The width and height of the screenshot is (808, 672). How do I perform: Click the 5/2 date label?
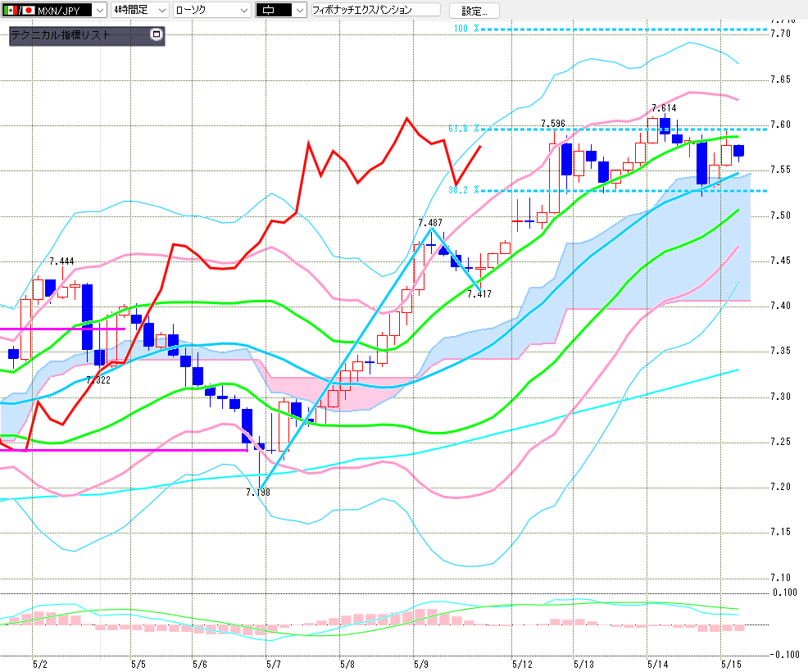[x=39, y=665]
